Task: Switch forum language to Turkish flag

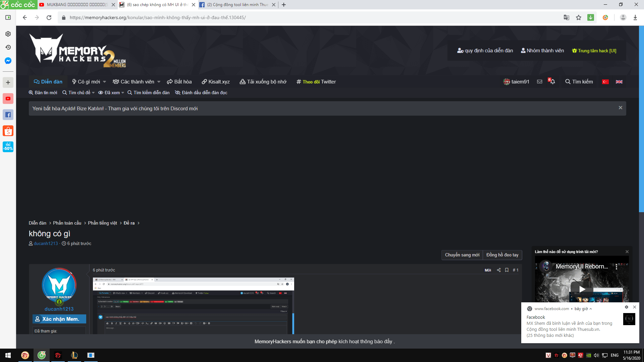Action: point(605,82)
